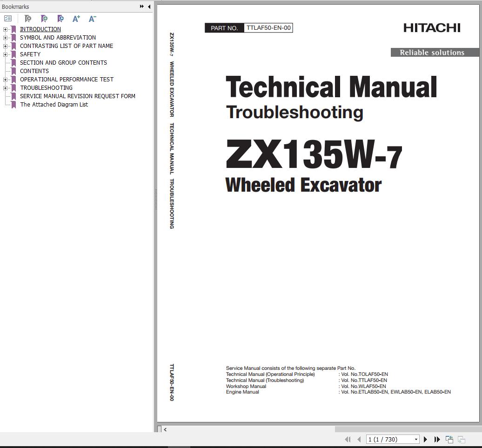The width and height of the screenshot is (482, 448).
Task: Click the Reliable solutions banner
Action: pos(435,53)
